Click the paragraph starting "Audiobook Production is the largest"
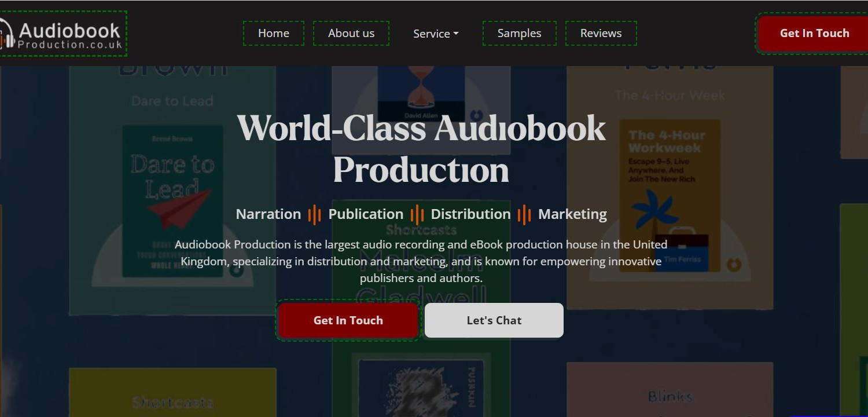868x417 pixels. [421, 261]
